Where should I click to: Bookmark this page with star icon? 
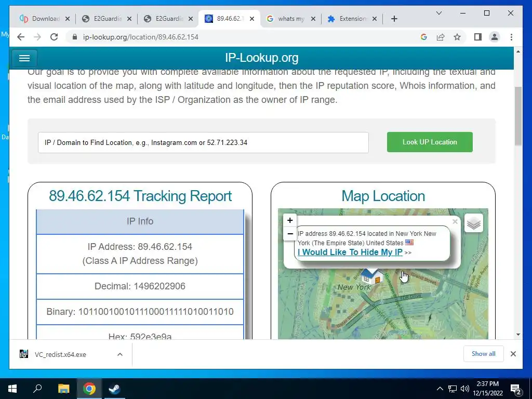coord(457,37)
